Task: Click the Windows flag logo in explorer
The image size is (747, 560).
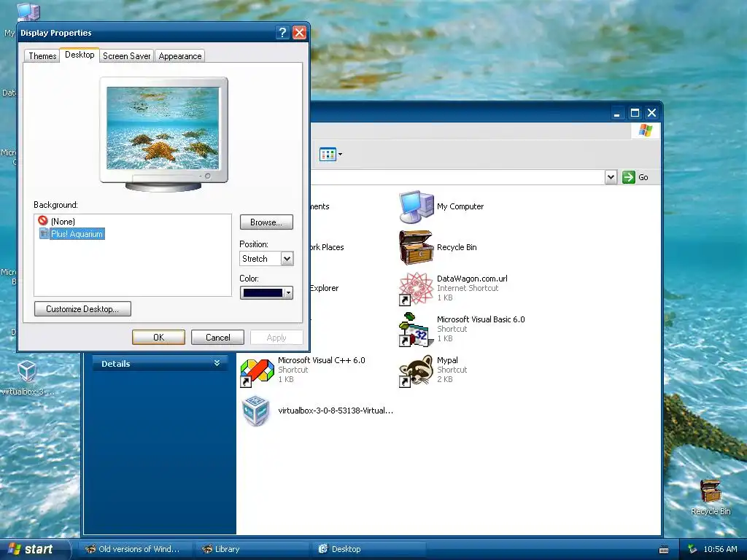Action: click(646, 131)
